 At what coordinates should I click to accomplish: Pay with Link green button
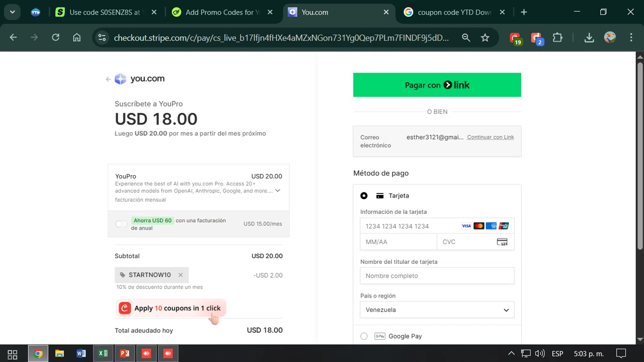(x=437, y=85)
